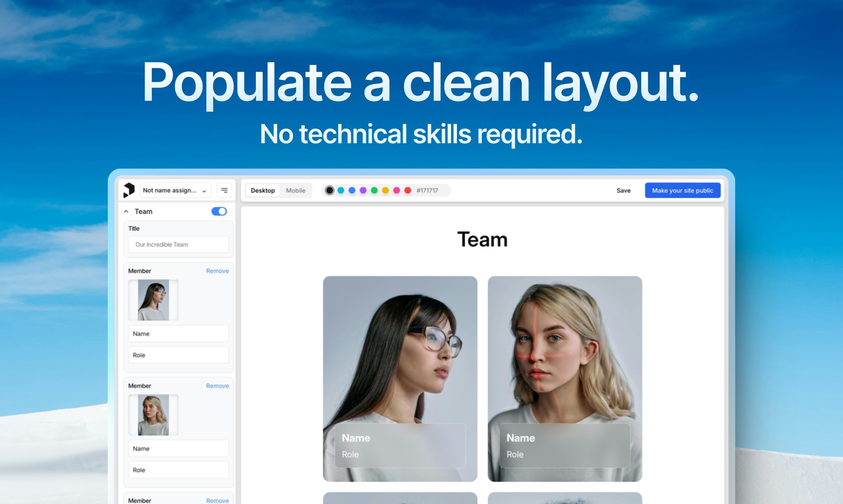
Task: Toggle the Team section switch off
Action: pyautogui.click(x=219, y=211)
